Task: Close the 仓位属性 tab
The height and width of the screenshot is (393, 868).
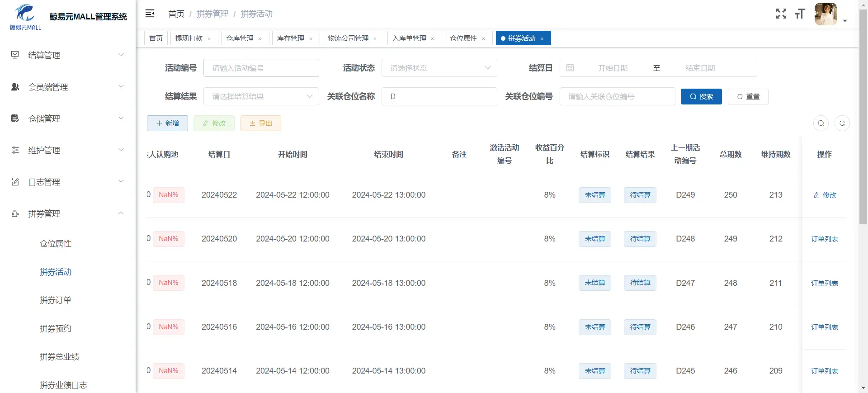Action: click(484, 39)
